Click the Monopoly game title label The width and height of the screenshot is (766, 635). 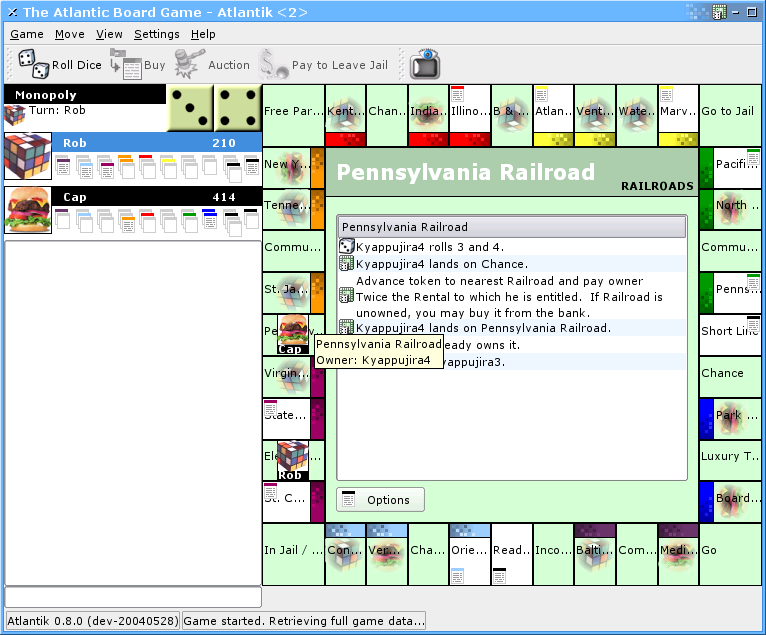coord(45,95)
